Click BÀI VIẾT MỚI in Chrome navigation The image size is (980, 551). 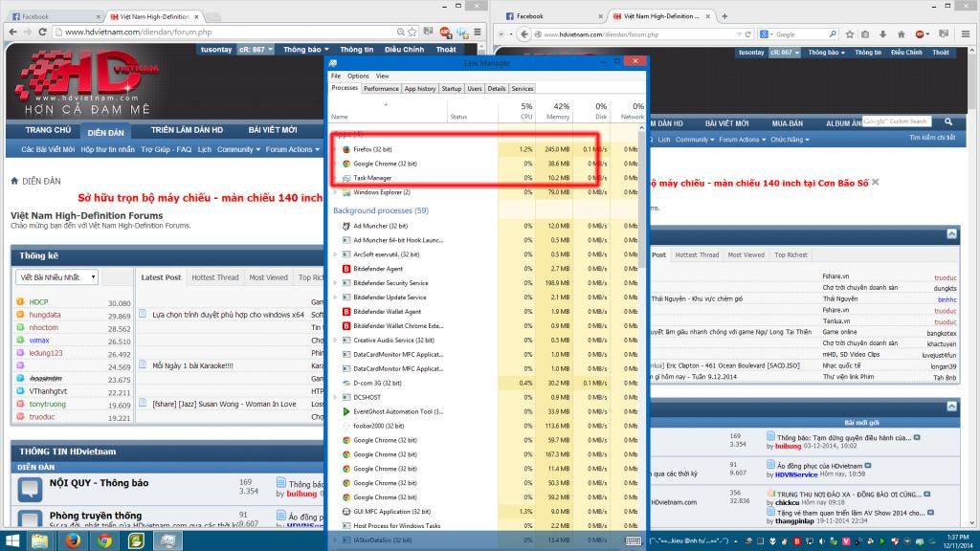click(273, 130)
